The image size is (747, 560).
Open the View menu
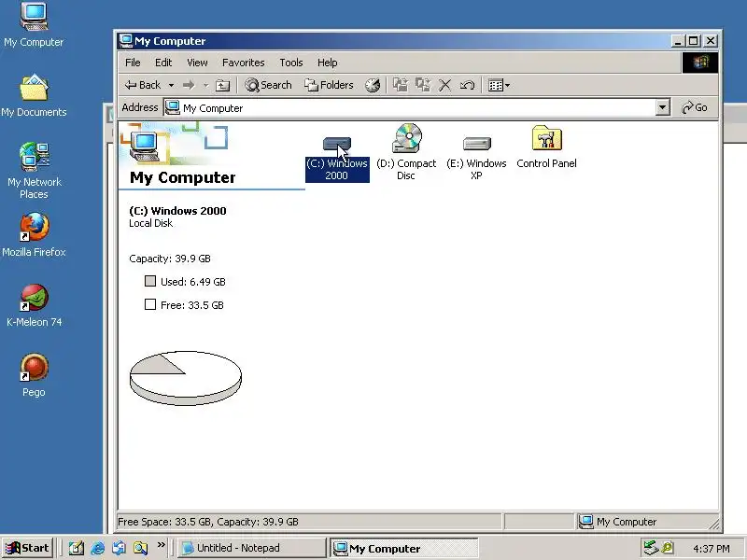click(x=197, y=63)
